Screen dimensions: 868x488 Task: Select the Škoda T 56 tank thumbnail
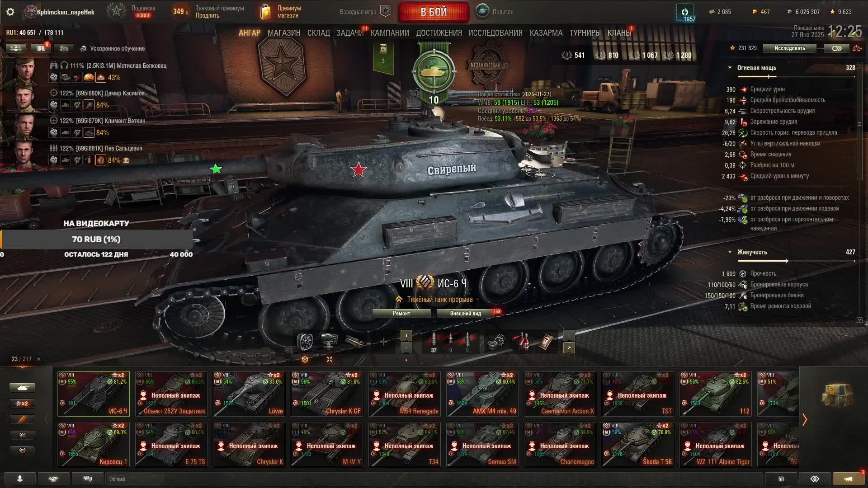(x=638, y=445)
